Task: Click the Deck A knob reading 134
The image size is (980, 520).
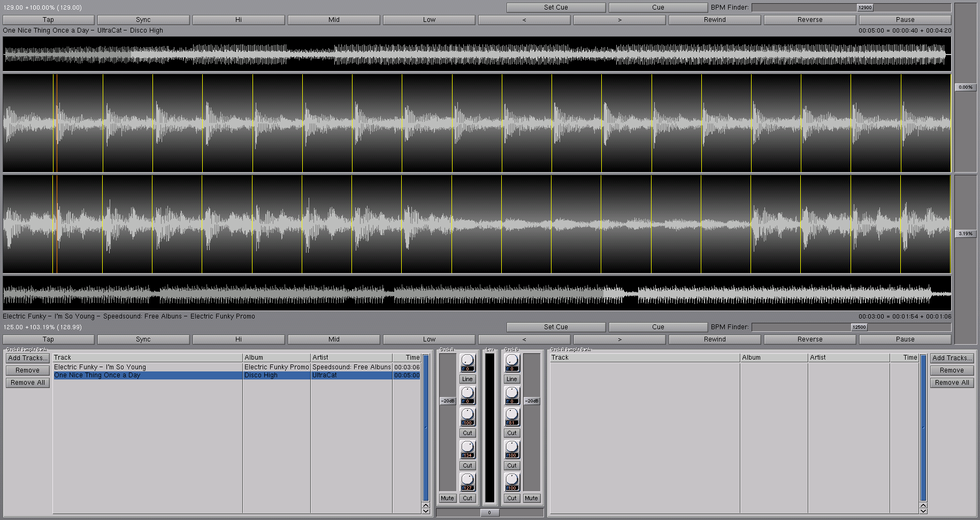Action: coord(468,448)
